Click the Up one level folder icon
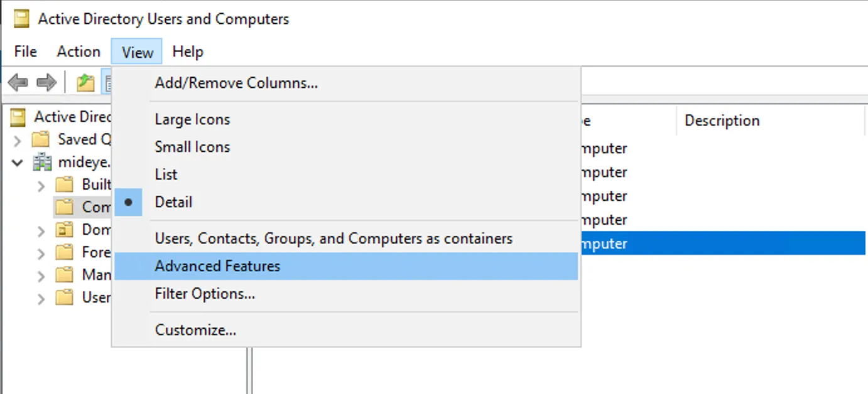 85,82
